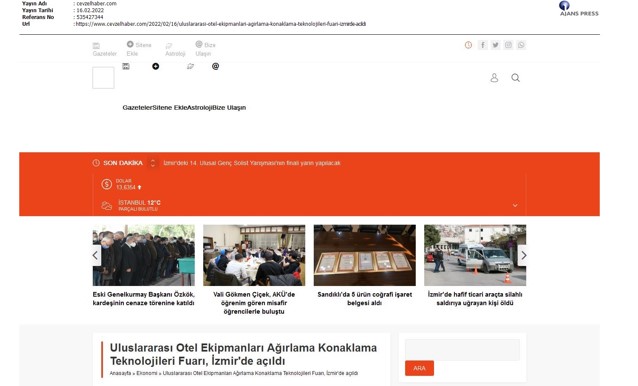638x386 pixels.
Task: Open Astroloji in the top gray bar
Action: click(x=175, y=50)
